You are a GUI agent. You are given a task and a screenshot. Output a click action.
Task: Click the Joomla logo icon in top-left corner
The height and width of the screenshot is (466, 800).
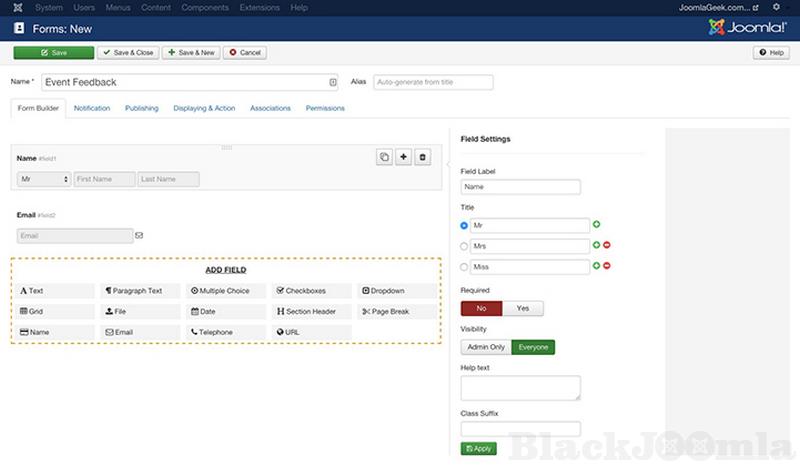[15, 7]
